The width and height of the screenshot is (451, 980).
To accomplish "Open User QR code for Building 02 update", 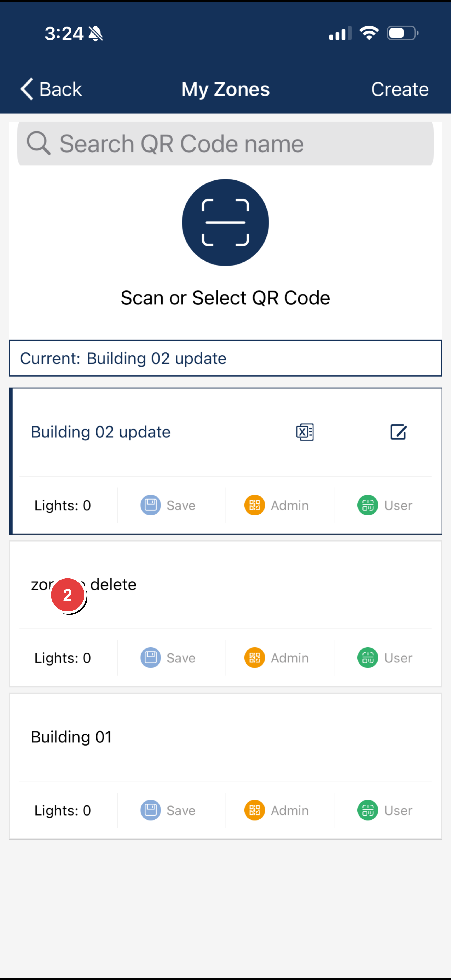I will click(x=368, y=505).
